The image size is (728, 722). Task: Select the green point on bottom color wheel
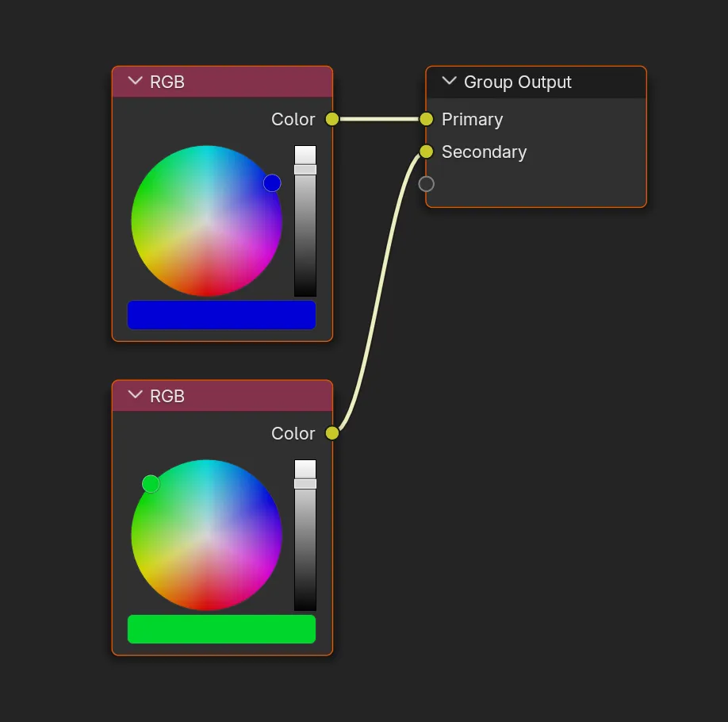pyautogui.click(x=151, y=483)
